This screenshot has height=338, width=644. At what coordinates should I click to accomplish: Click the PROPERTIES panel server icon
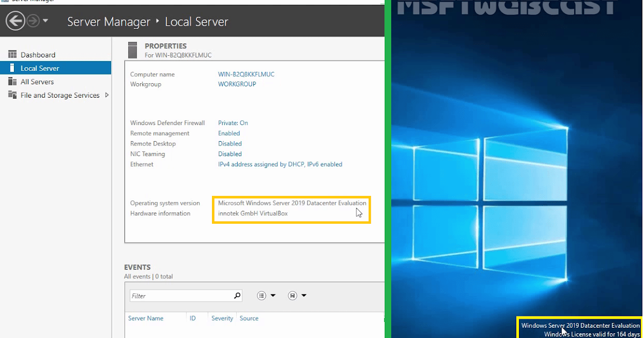click(x=133, y=50)
